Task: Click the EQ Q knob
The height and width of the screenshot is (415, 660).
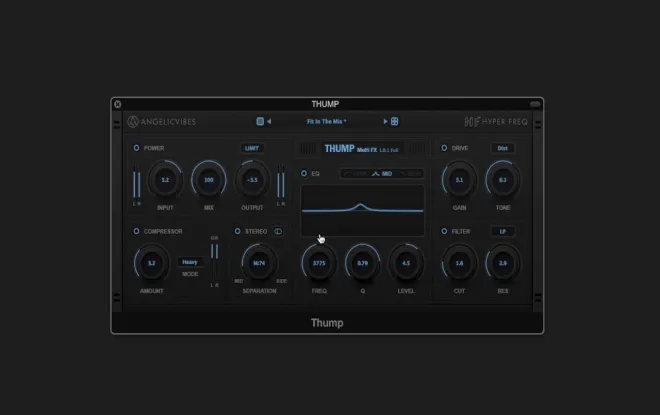Action: click(x=362, y=263)
